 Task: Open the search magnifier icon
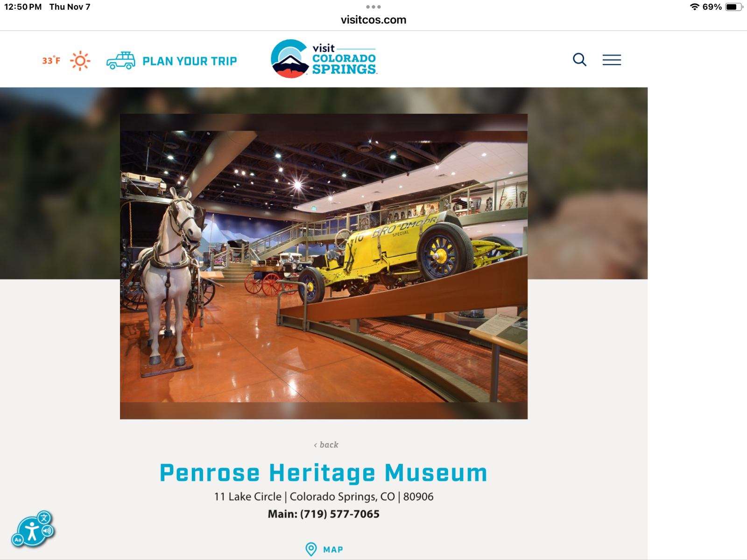tap(579, 60)
